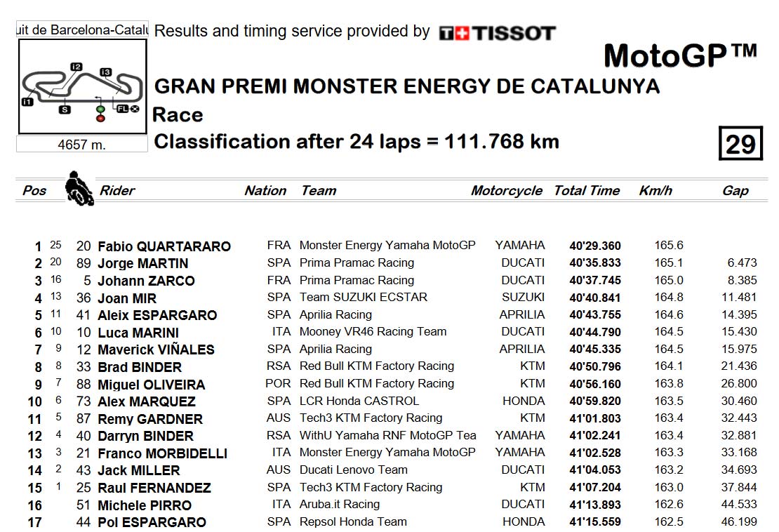The width and height of the screenshot is (779, 532).
Task: Click the green light marker on circuit map
Action: pyautogui.click(x=100, y=109)
